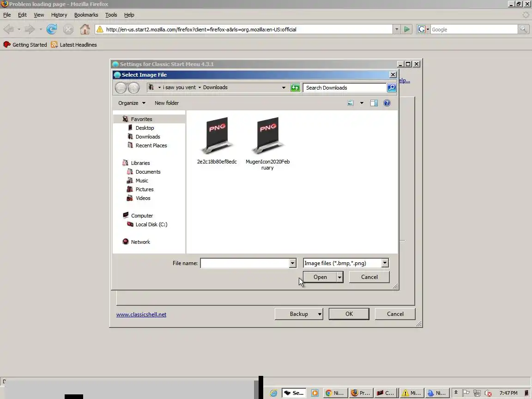Click Firefox back arrow

click(x=9, y=29)
